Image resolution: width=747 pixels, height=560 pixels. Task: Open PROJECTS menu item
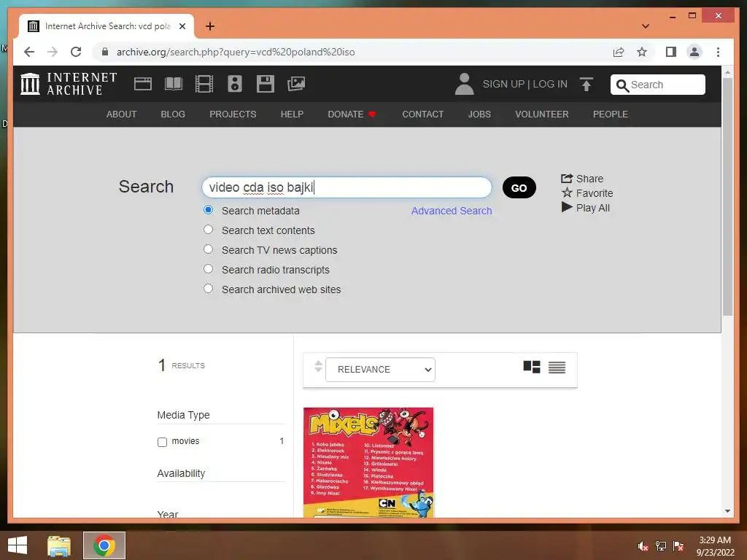[x=233, y=114]
